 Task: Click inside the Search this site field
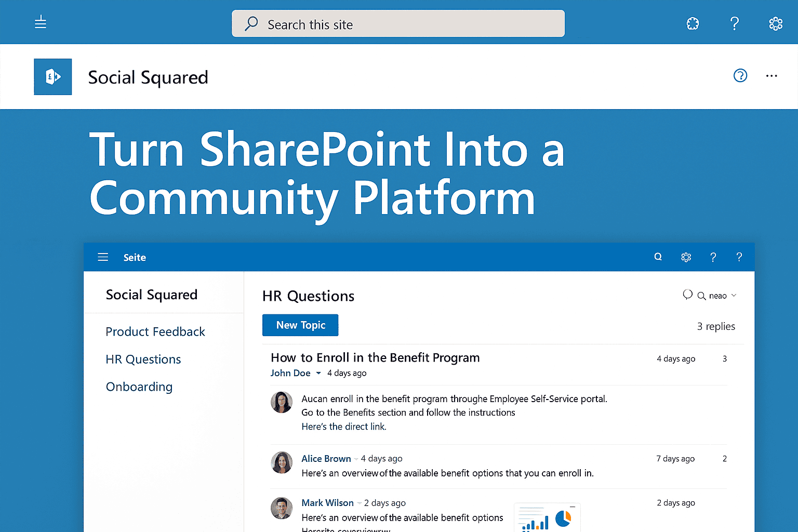click(x=398, y=23)
